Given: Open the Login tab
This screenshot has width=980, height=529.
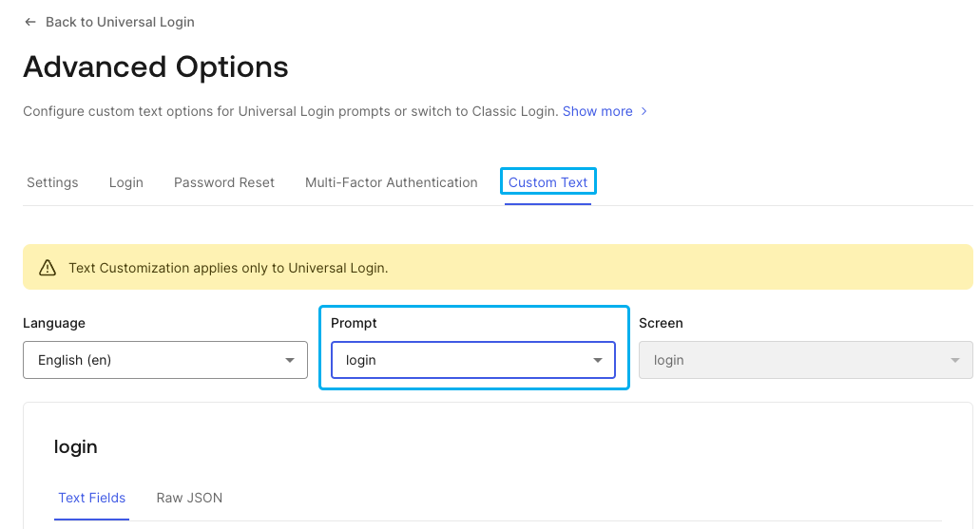Looking at the screenshot, I should point(125,182).
